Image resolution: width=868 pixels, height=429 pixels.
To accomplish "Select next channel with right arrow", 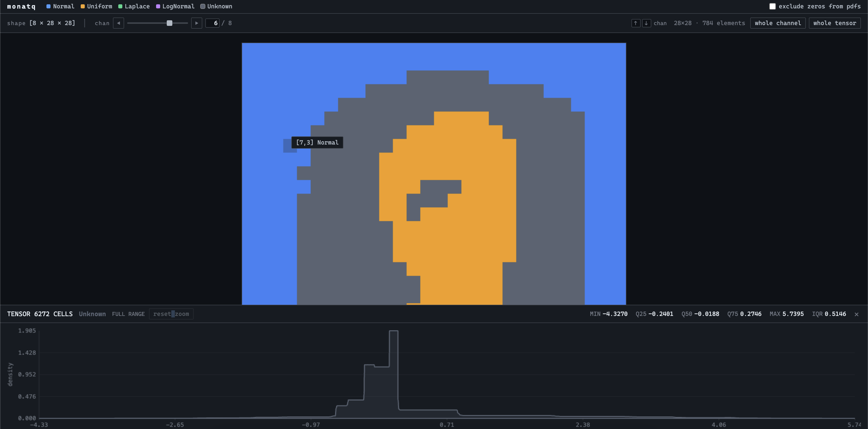I will [x=196, y=23].
